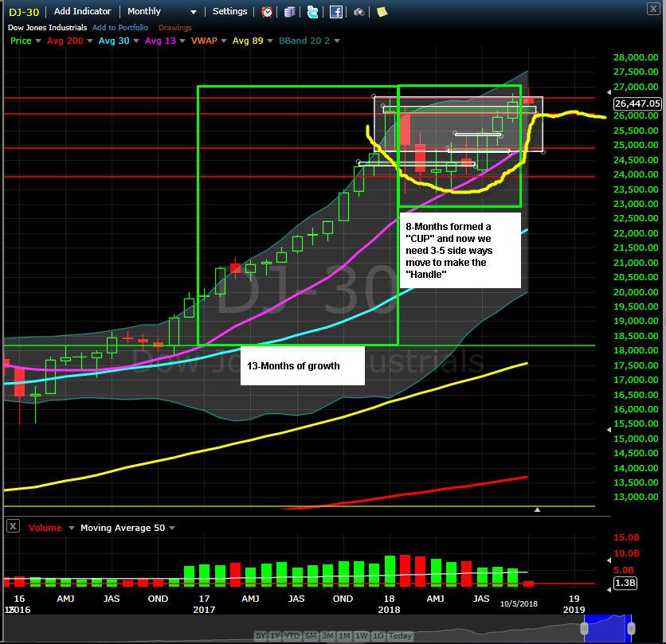This screenshot has width=666, height=644.
Task: Open the Settings menu
Action: click(229, 11)
